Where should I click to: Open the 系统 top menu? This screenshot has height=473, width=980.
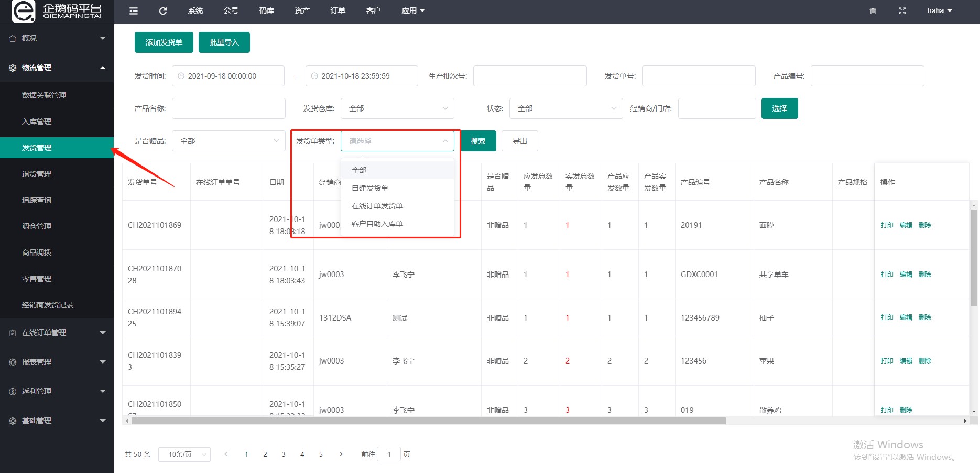tap(195, 10)
